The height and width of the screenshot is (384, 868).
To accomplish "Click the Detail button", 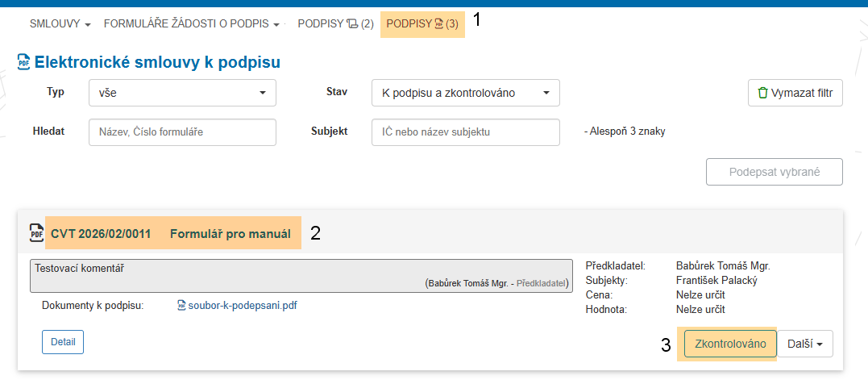I will tap(63, 342).
